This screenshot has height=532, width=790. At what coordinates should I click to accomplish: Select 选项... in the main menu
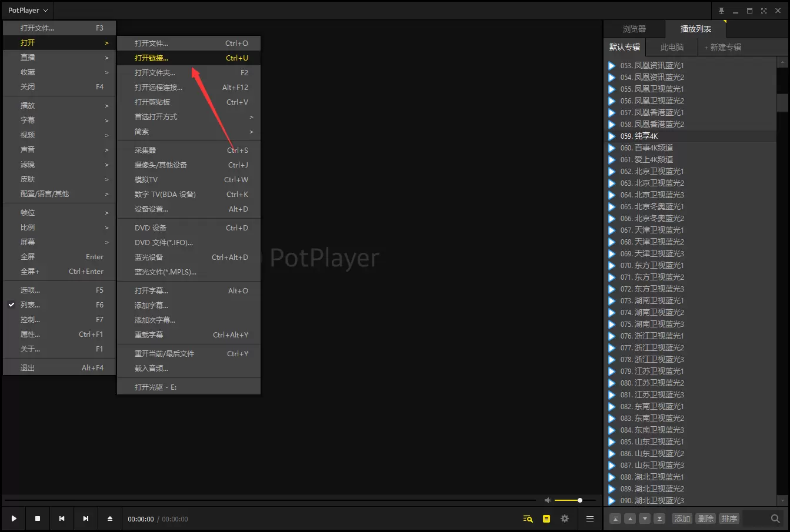tap(59, 290)
